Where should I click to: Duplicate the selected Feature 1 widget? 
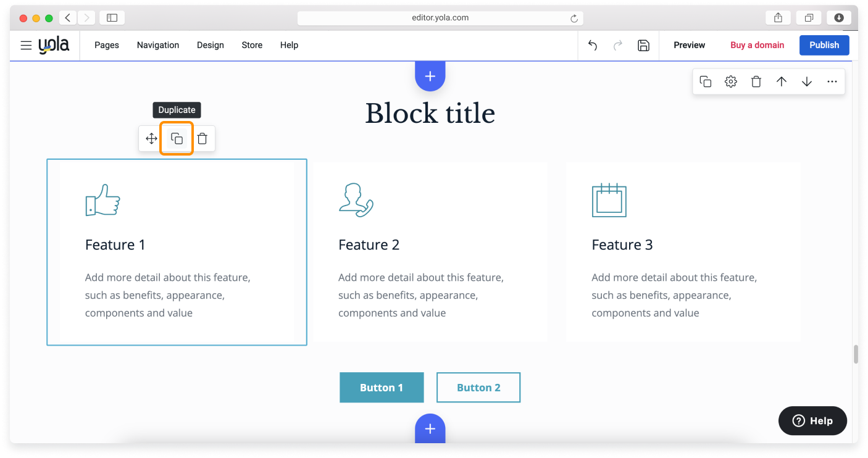(x=177, y=138)
